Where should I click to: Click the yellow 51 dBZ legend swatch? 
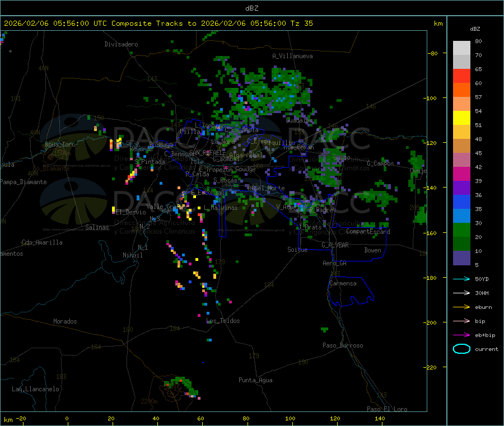pos(461,118)
